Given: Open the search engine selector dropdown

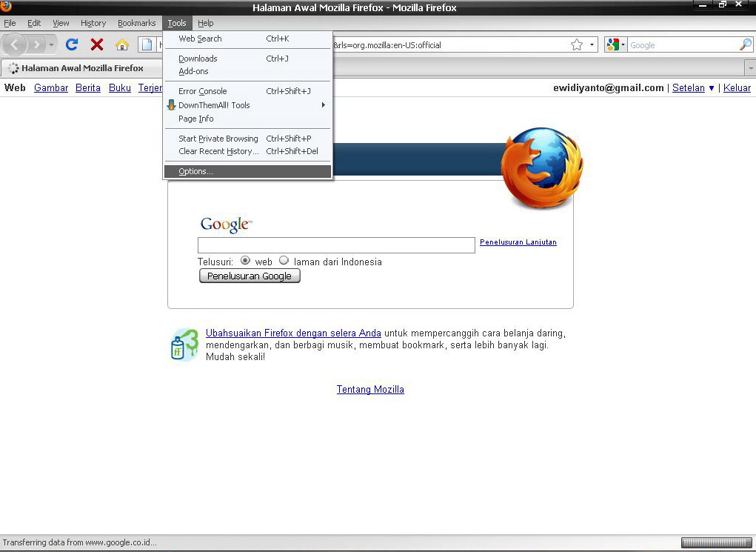Looking at the screenshot, I should [x=623, y=45].
